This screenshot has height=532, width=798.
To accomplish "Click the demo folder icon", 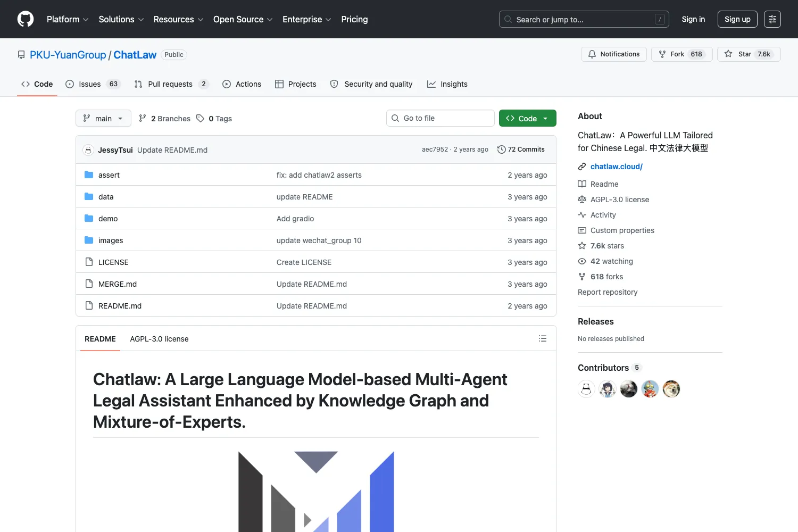I will click(89, 219).
